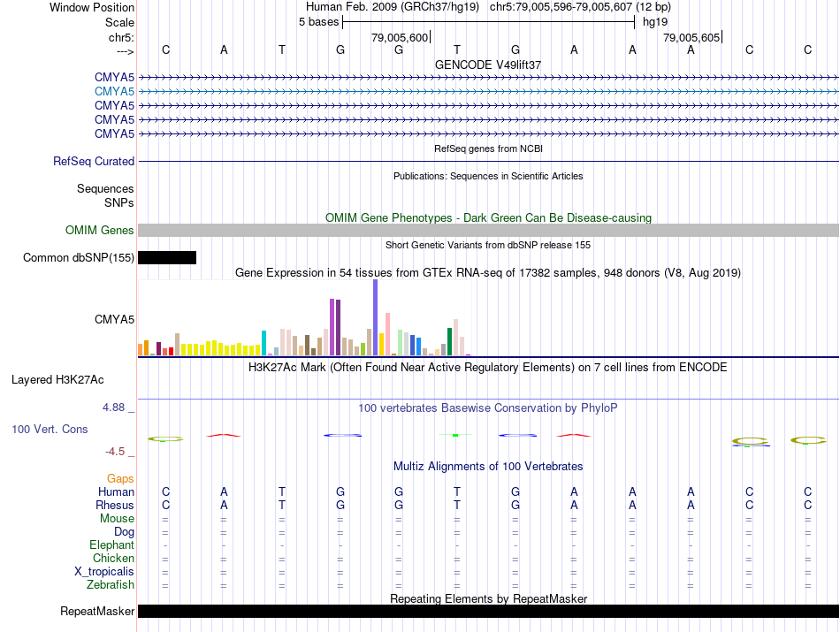Click the X_tropicalis species label

pos(104,571)
